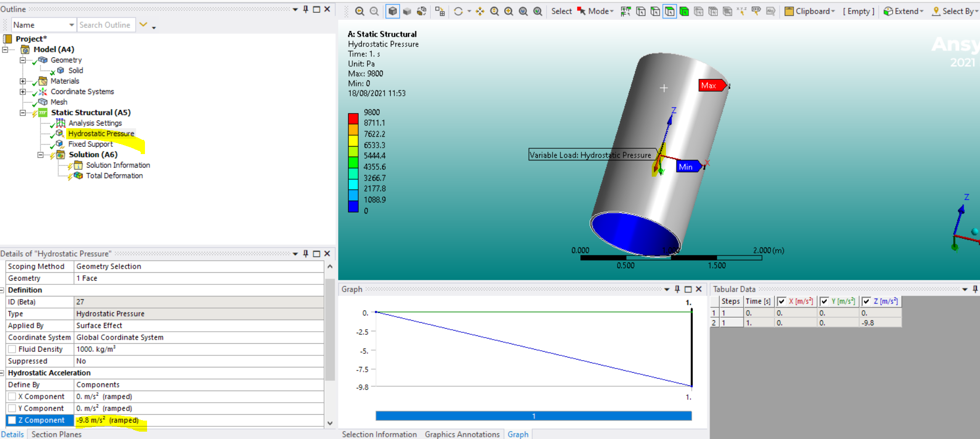Click the Face selection filter icon

tap(670, 11)
